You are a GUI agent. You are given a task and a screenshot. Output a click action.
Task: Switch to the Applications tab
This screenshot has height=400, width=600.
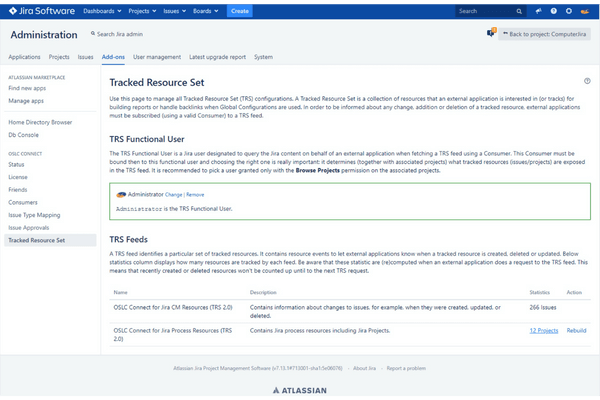[24, 57]
